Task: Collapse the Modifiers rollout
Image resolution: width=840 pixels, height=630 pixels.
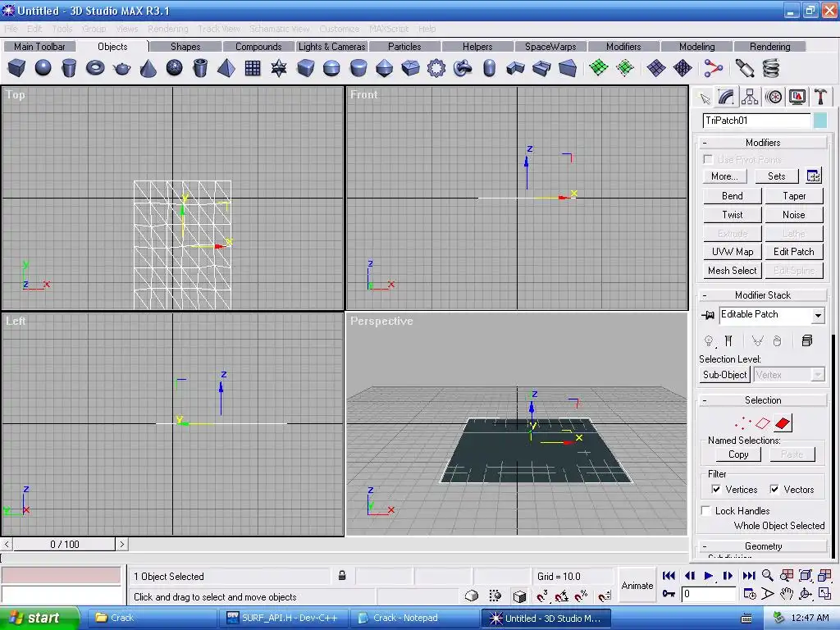Action: (763, 143)
